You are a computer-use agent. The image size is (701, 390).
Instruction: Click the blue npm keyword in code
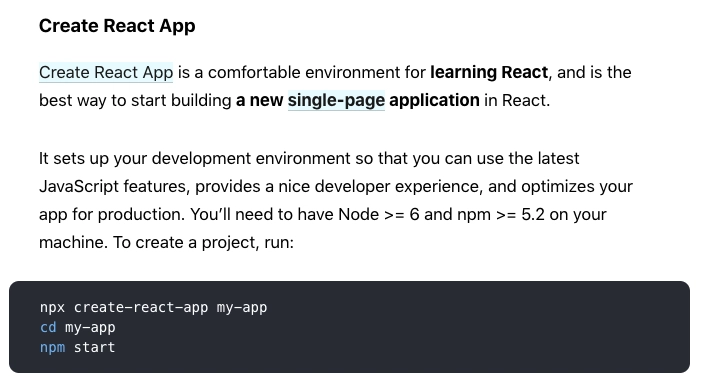pyautogui.click(x=52, y=348)
